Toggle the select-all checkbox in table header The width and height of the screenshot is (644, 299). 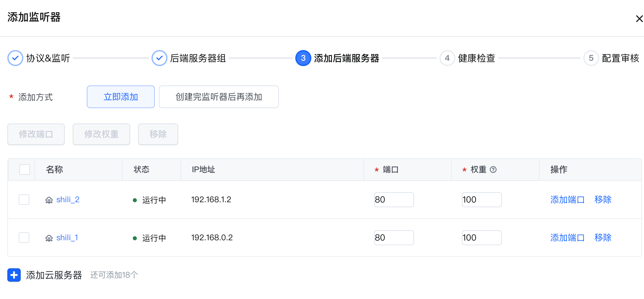(25, 170)
